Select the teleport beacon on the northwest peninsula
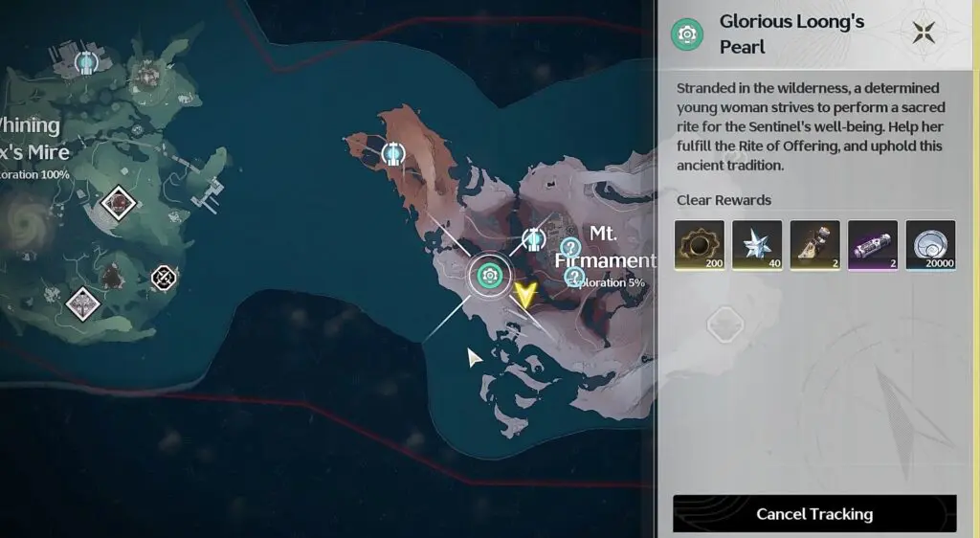This screenshot has width=980, height=538. click(393, 154)
